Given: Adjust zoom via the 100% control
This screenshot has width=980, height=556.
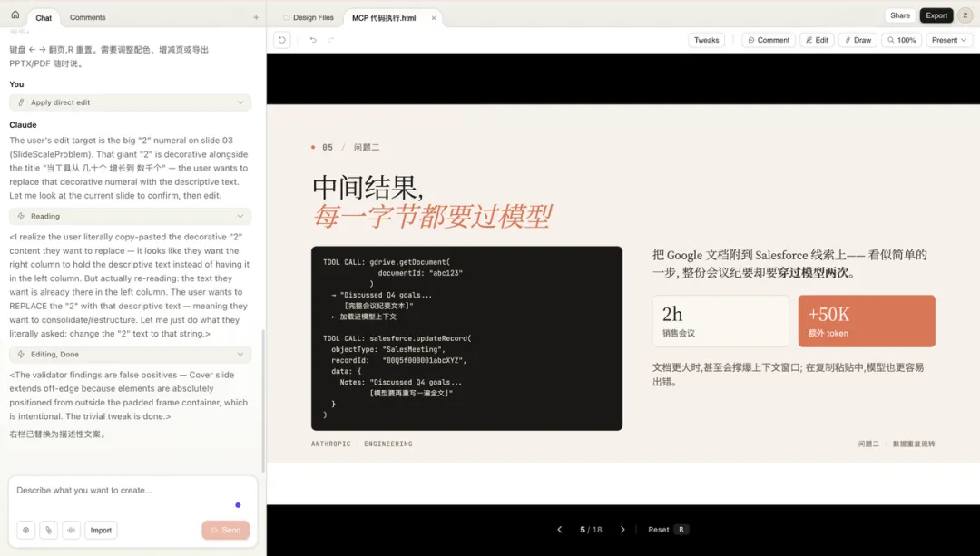Looking at the screenshot, I should point(901,40).
